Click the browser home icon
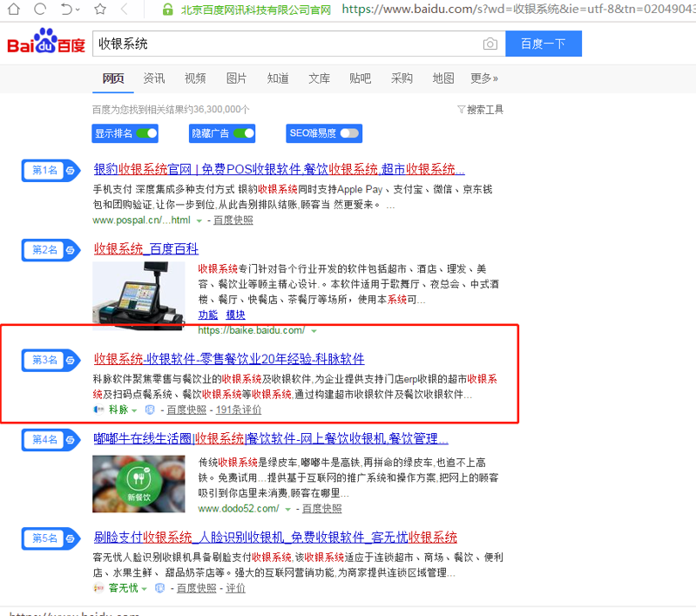Viewport: 696px width, 616px height. [14, 9]
